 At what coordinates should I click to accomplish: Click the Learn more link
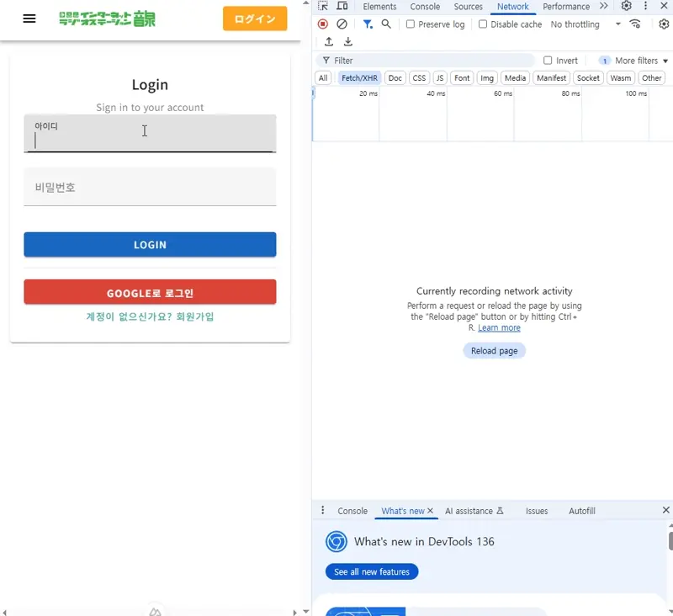click(499, 328)
